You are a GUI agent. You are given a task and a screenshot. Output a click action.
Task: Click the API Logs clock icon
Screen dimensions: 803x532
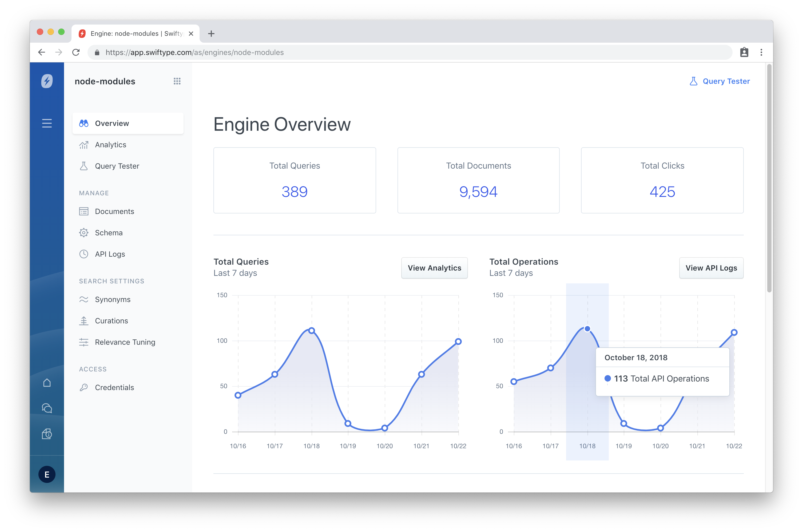(x=84, y=254)
